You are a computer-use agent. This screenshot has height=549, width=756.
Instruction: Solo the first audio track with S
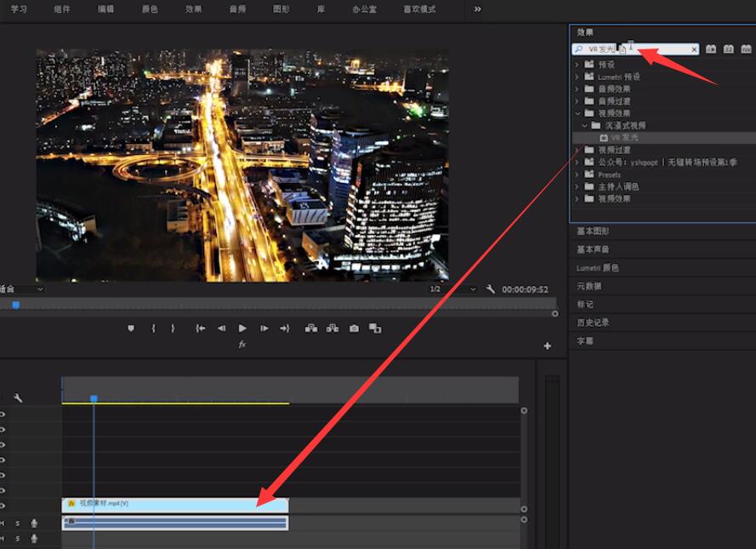[x=17, y=523]
